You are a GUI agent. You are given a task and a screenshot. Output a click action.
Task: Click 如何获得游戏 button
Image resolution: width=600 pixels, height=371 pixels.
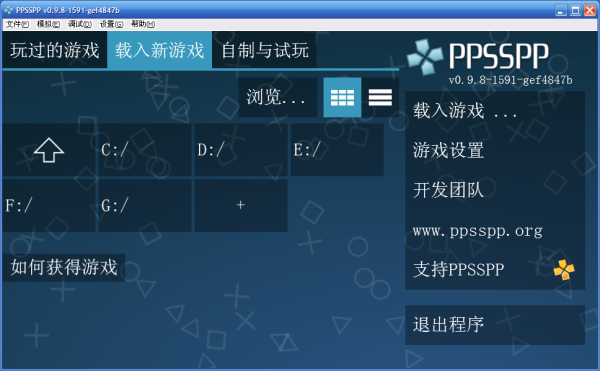click(x=64, y=267)
